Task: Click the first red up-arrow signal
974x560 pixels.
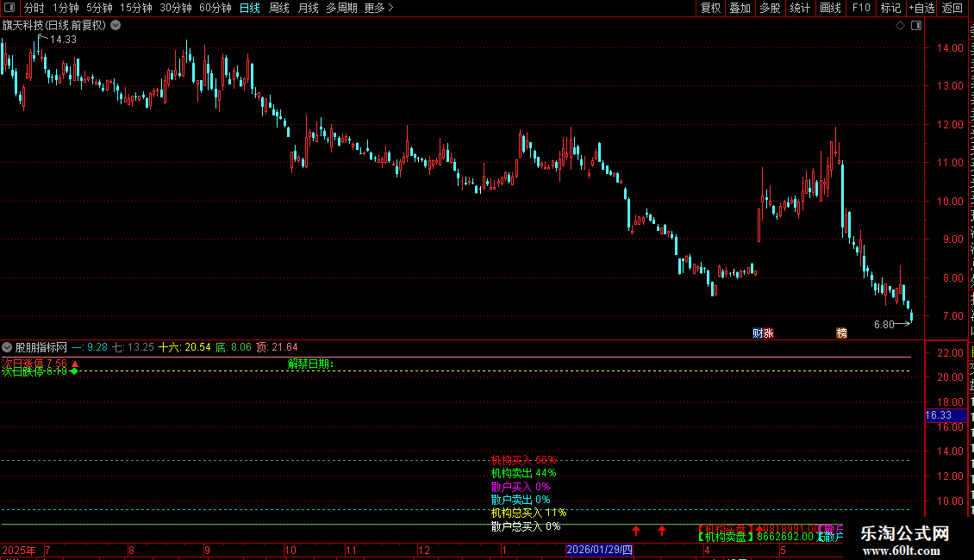Action: pyautogui.click(x=636, y=531)
